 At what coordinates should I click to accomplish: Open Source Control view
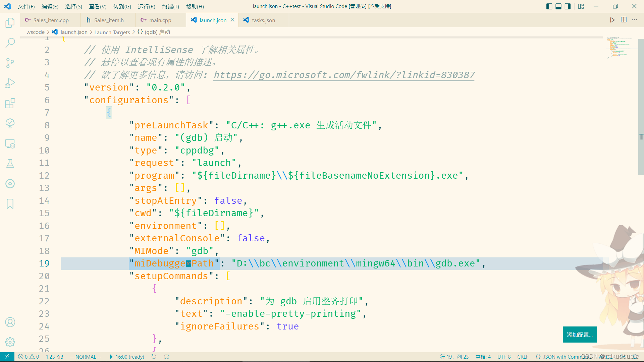click(10, 63)
